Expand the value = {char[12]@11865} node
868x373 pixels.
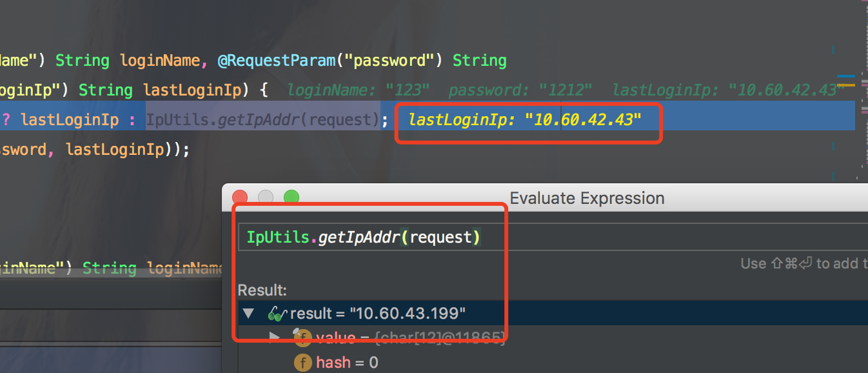pyautogui.click(x=273, y=337)
